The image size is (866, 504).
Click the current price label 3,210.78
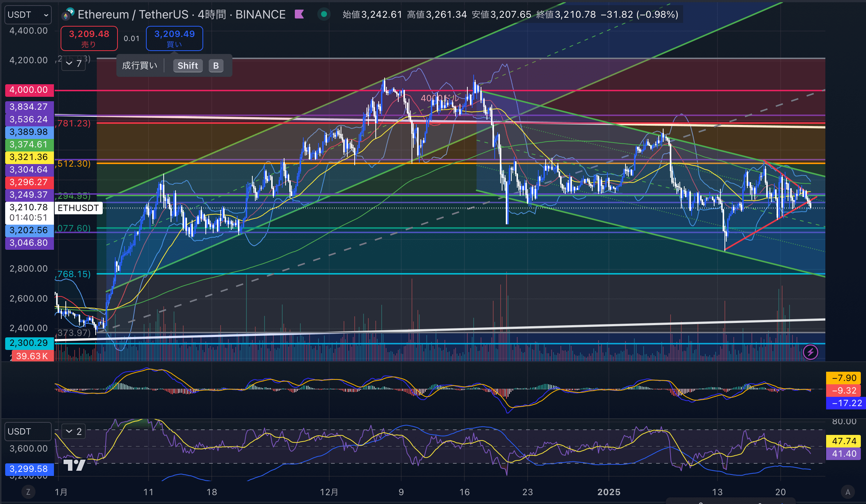click(30, 212)
